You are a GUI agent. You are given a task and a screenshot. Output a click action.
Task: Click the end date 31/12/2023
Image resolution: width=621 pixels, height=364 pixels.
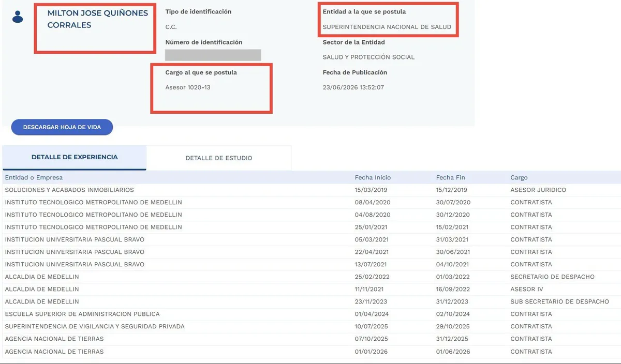pyautogui.click(x=452, y=301)
